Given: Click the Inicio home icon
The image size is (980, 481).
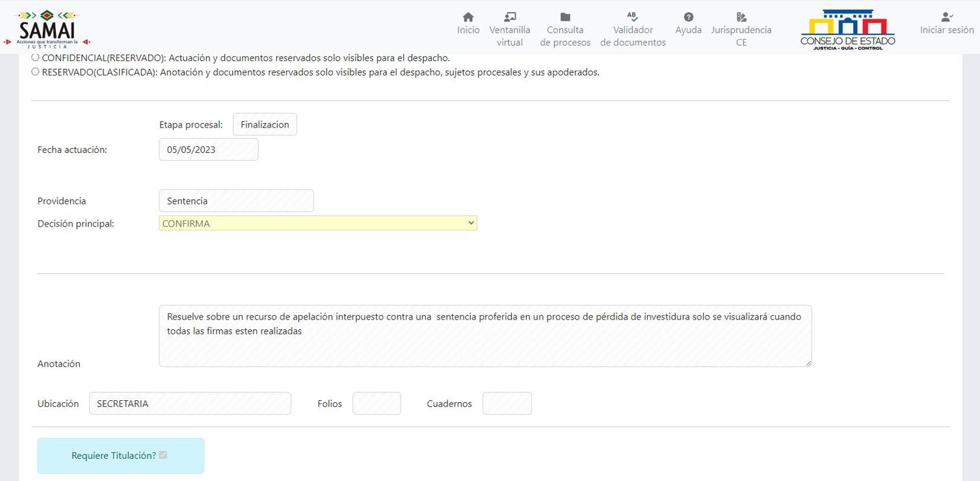Looking at the screenshot, I should [468, 17].
